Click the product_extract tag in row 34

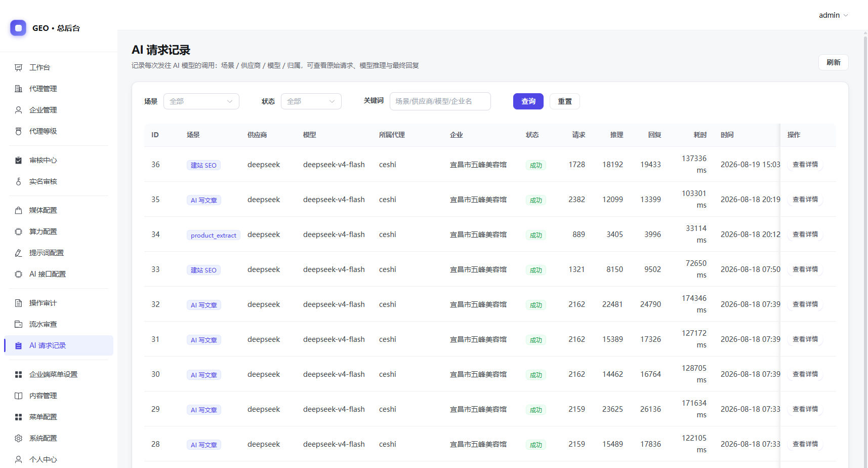(x=214, y=235)
